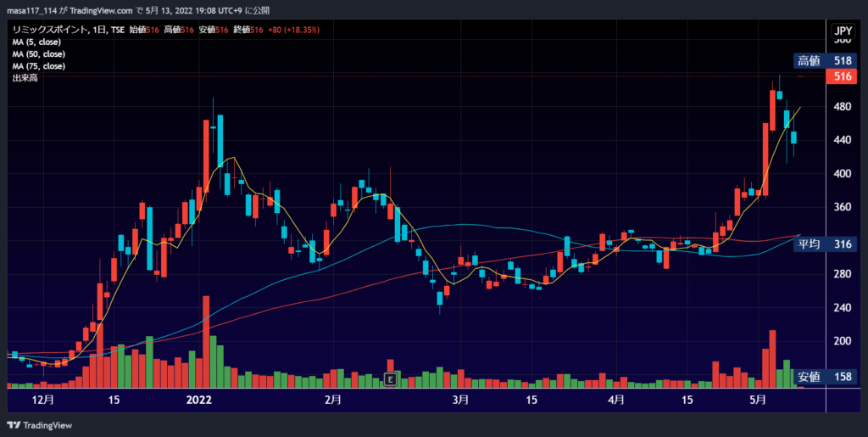
Task: Click the 240 value on the price axis
Action: [x=842, y=308]
